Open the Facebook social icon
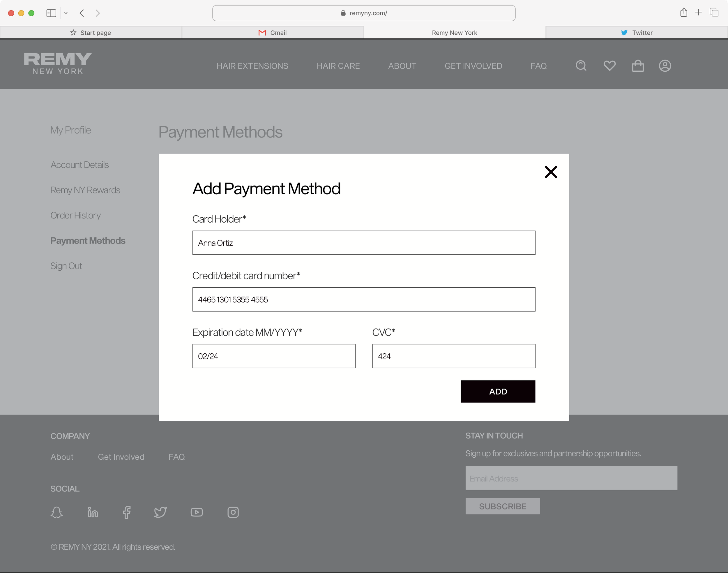This screenshot has width=728, height=573. click(x=127, y=512)
